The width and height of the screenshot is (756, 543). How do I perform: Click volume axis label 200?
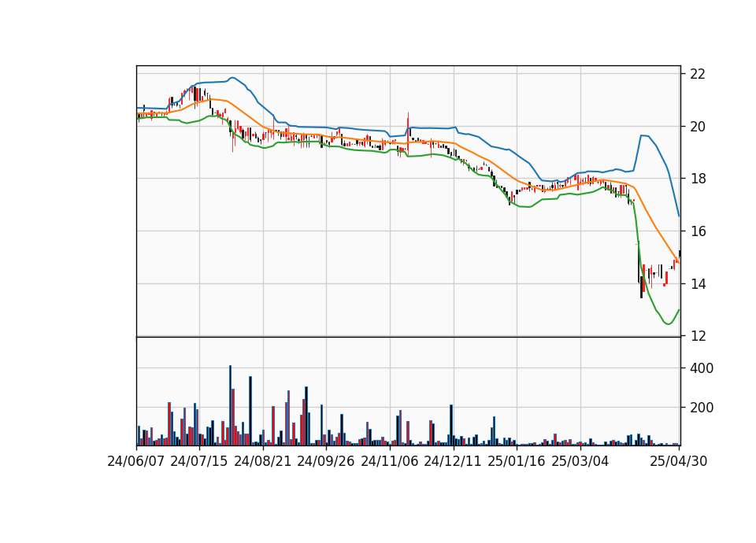(x=702, y=408)
